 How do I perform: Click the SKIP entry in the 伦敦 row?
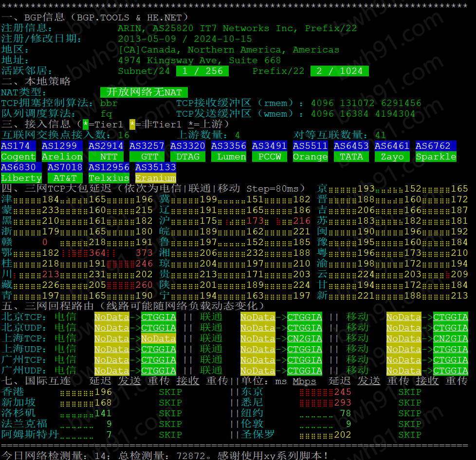410,424
